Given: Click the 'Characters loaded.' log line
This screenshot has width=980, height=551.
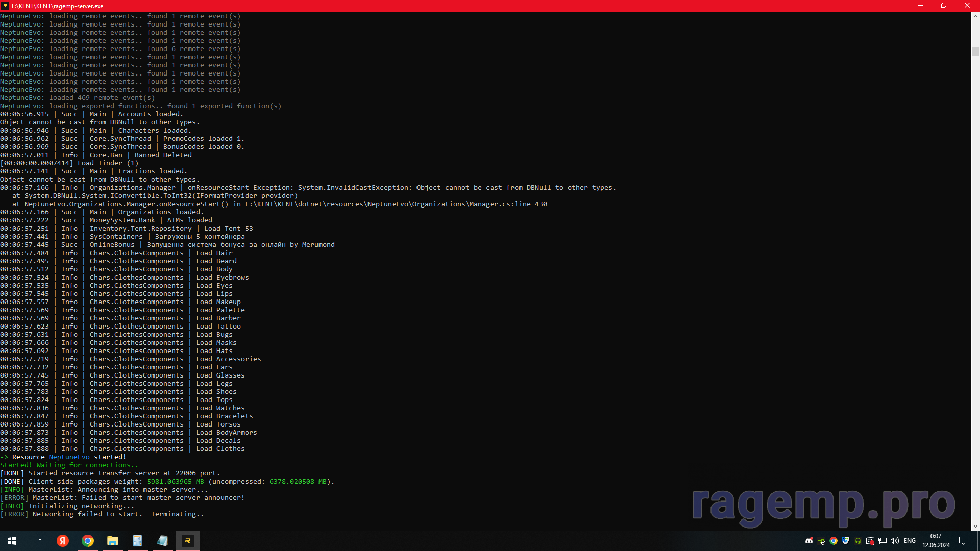Looking at the screenshot, I should 96,131.
